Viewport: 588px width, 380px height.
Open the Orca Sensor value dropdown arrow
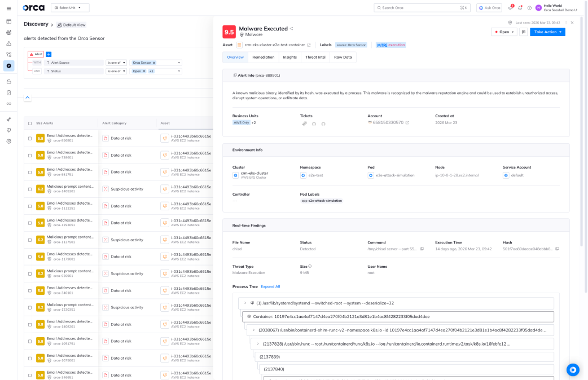[x=179, y=63]
